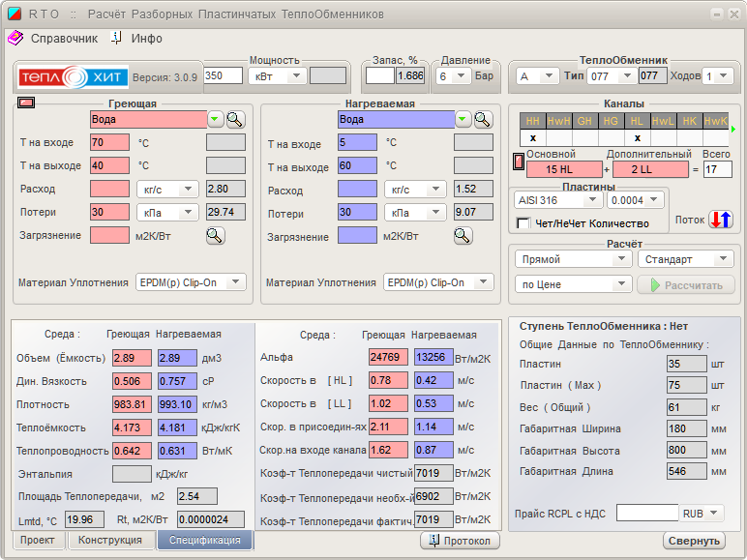The width and height of the screenshot is (747, 560).
Task: Click the Основной 15 HL field
Action: tap(564, 169)
